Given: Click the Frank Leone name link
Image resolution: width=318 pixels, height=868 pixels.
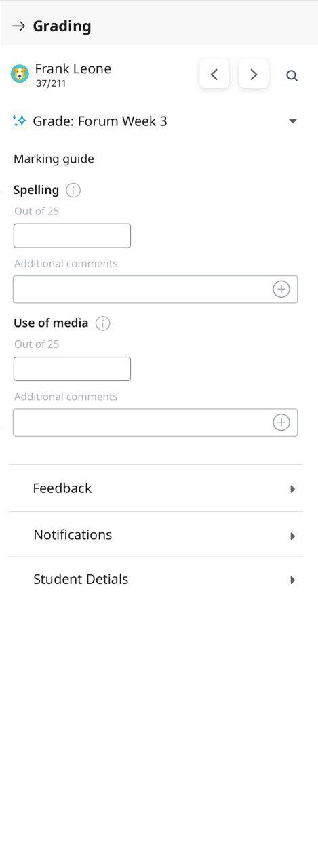Looking at the screenshot, I should 73,68.
